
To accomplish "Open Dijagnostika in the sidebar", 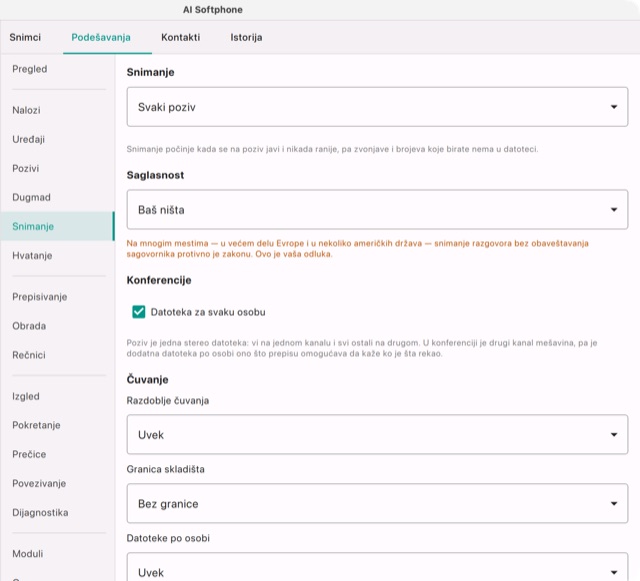I will (x=57, y=512).
